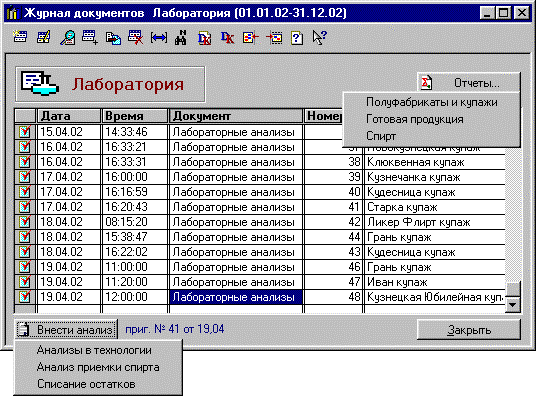Click the Документ column header
This screenshot has height=396, width=536.
click(x=236, y=116)
